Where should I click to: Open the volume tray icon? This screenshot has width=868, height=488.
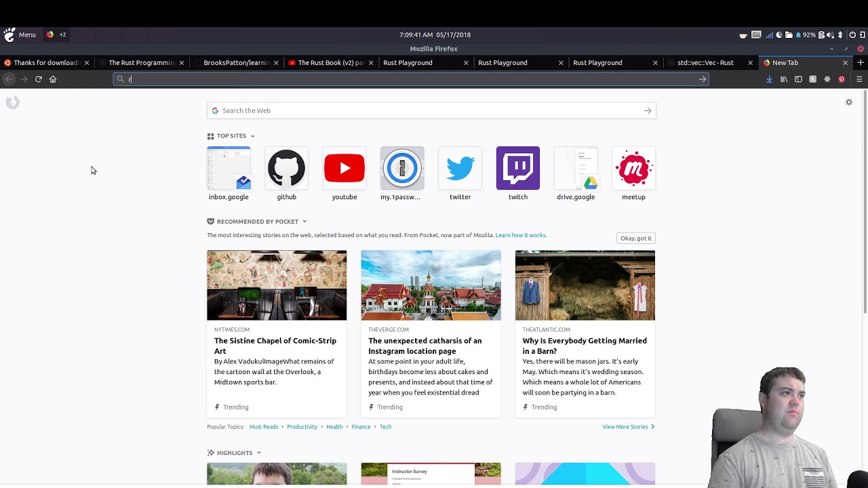pyautogui.click(x=830, y=35)
